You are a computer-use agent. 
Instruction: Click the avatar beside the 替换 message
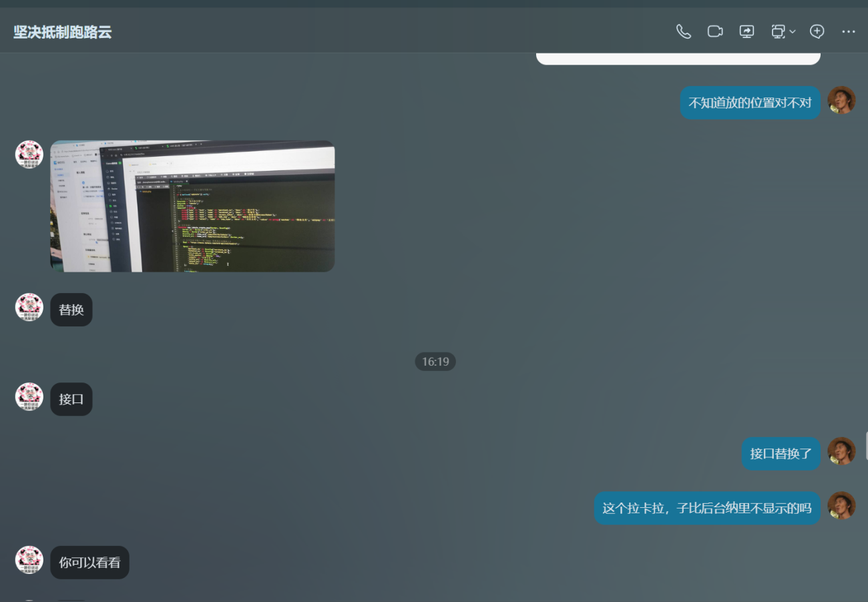[29, 307]
